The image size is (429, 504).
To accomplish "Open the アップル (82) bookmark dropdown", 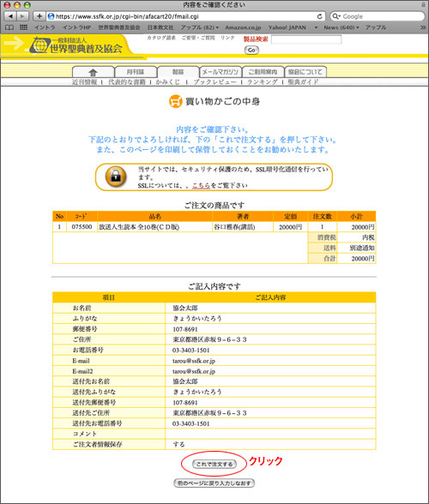I will pos(199,27).
